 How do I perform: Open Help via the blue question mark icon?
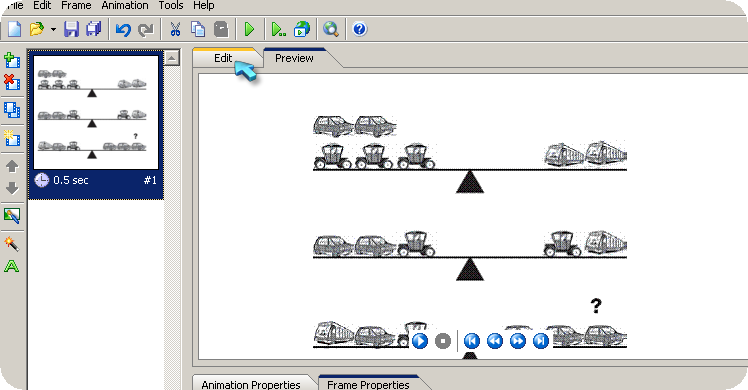[x=360, y=29]
